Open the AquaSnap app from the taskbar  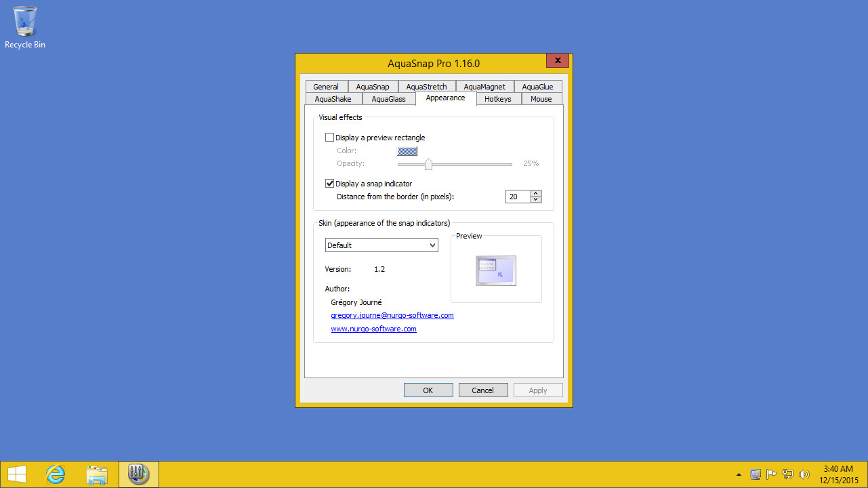pyautogui.click(x=138, y=474)
